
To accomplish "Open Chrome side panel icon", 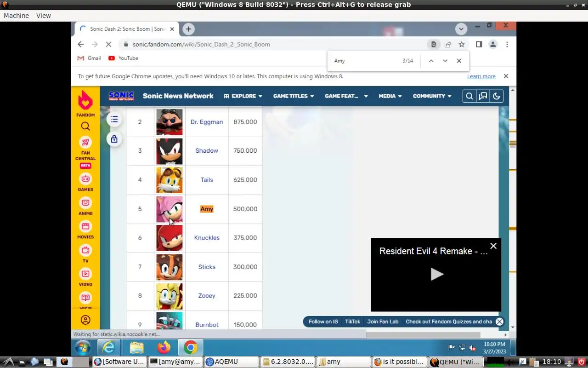I will [x=479, y=44].
